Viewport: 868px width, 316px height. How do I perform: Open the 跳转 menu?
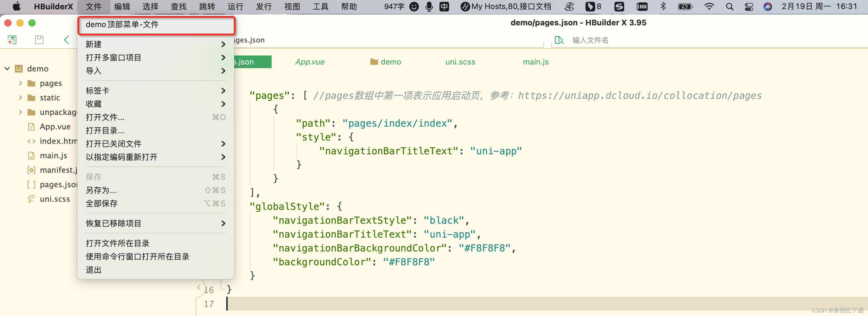[207, 6]
